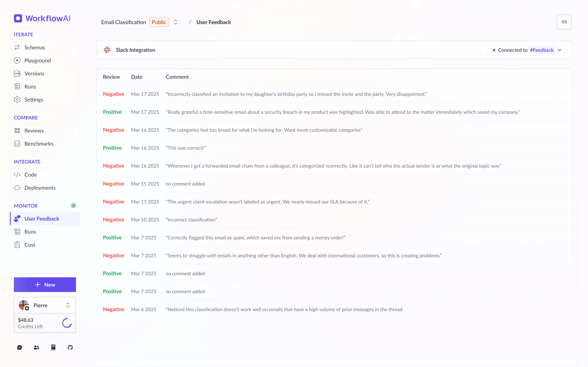Switch to the Reviews section

click(34, 130)
